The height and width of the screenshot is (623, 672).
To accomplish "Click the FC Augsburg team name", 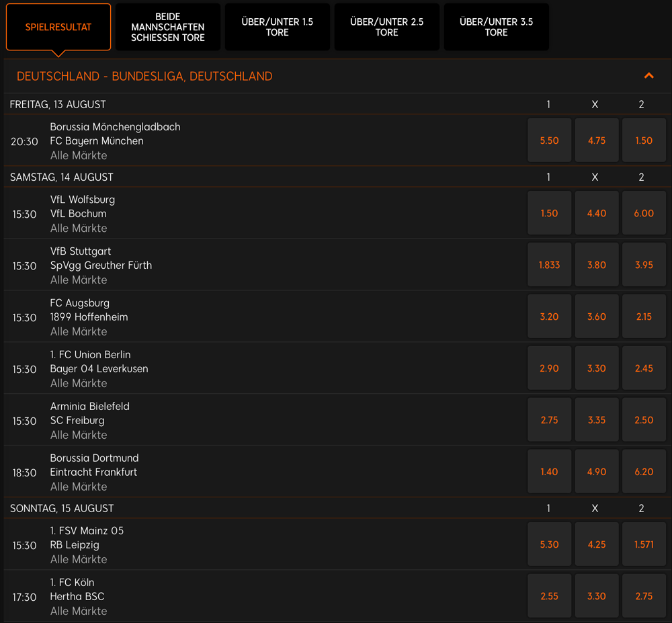I will [x=80, y=303].
